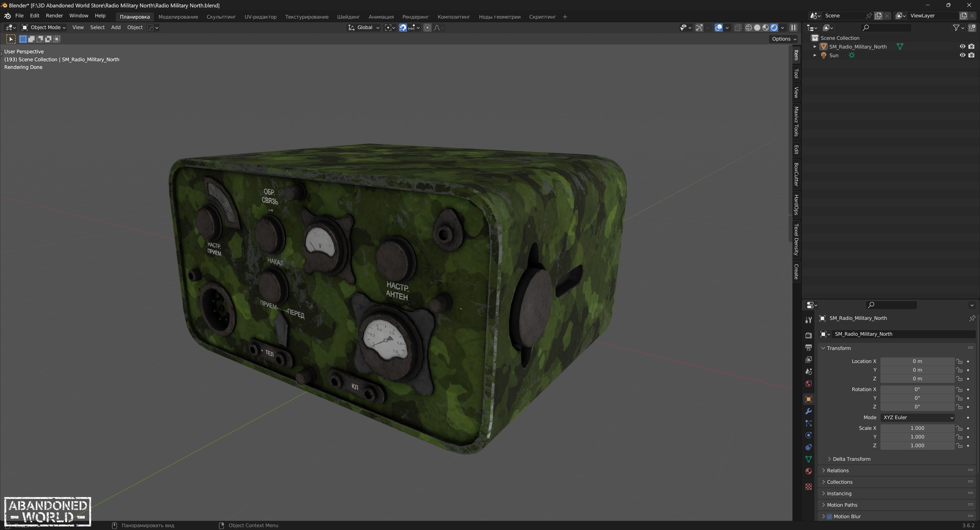
Task: Open the Physics properties tab icon
Action: point(808,435)
